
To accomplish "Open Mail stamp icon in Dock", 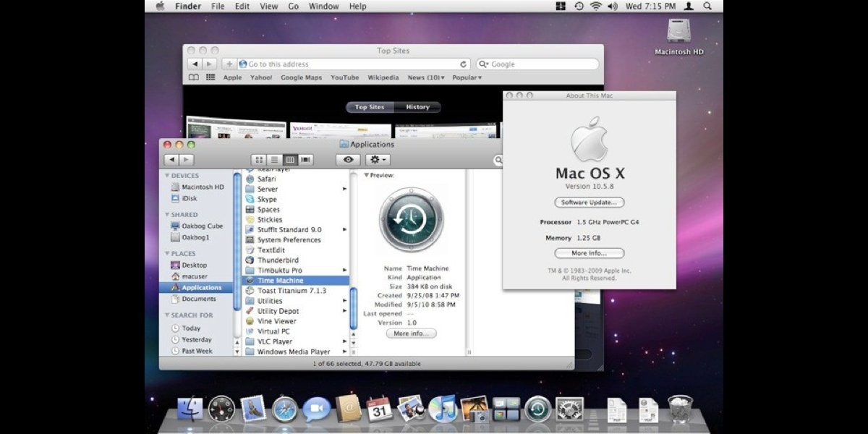I will click(x=253, y=409).
